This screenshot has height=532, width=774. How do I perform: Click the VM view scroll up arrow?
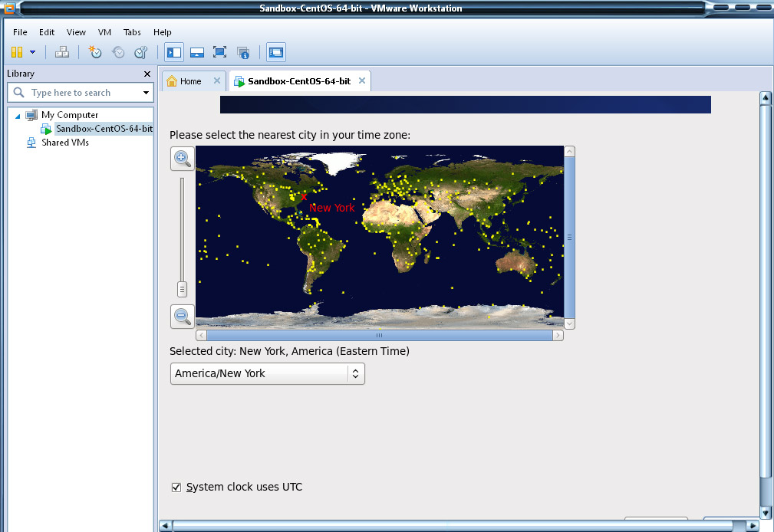[x=765, y=98]
